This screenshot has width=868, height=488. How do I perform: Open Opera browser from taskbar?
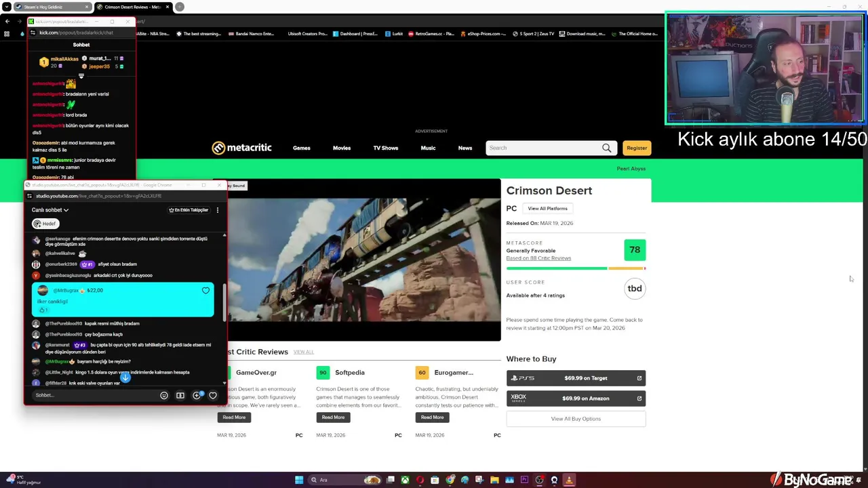tap(420, 480)
